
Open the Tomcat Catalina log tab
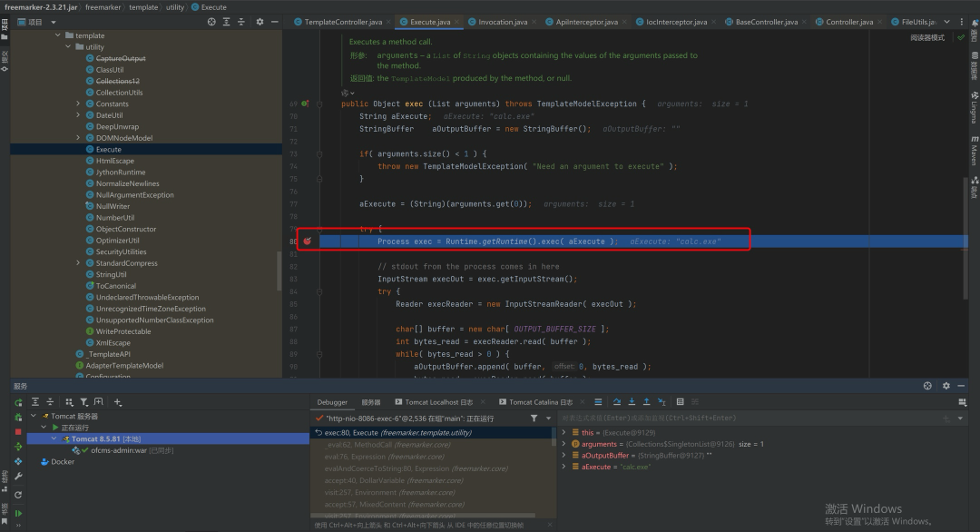click(x=541, y=402)
